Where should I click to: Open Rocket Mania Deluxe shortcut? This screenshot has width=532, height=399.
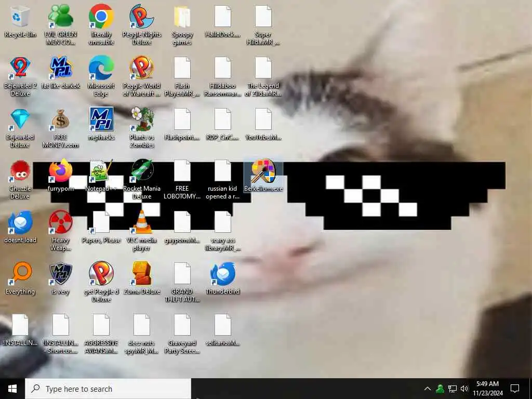142,180
